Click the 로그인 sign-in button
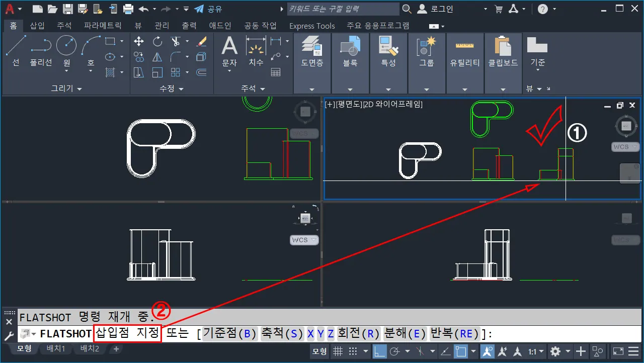This screenshot has height=363, width=644. coord(437,9)
